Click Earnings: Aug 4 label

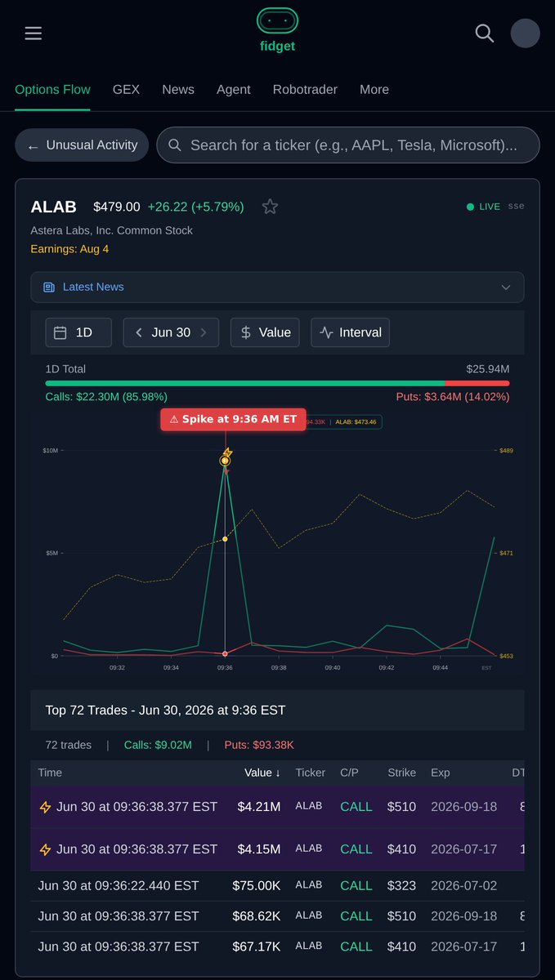69,248
